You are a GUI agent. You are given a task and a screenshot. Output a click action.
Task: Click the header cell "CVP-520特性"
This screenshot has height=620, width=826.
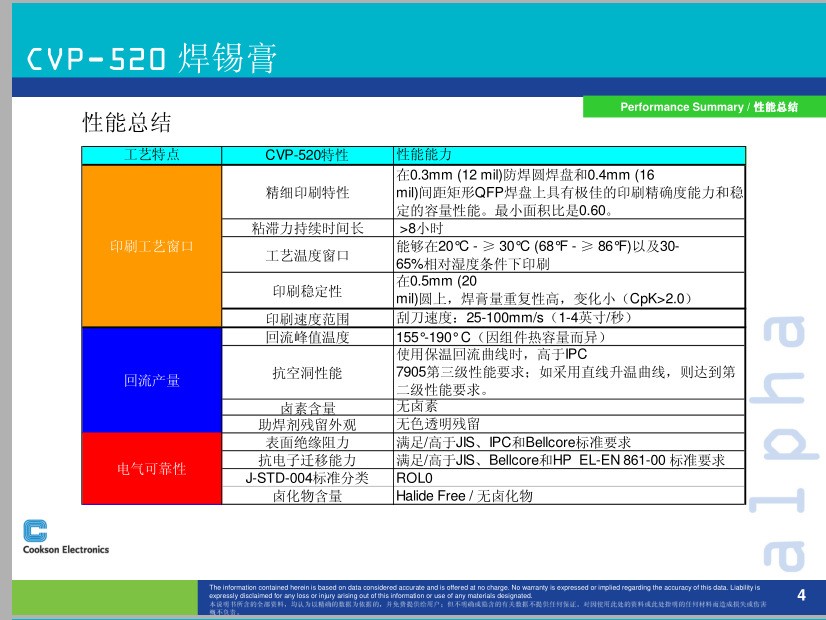pyautogui.click(x=307, y=155)
